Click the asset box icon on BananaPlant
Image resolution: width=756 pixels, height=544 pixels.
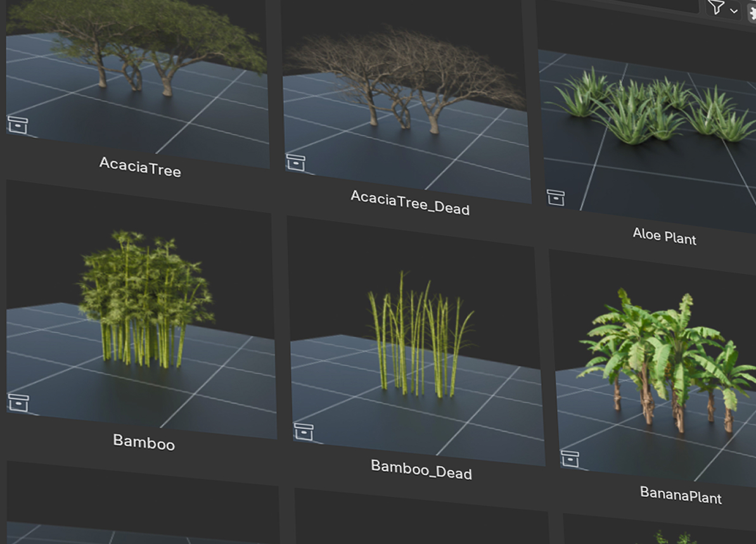(x=570, y=459)
